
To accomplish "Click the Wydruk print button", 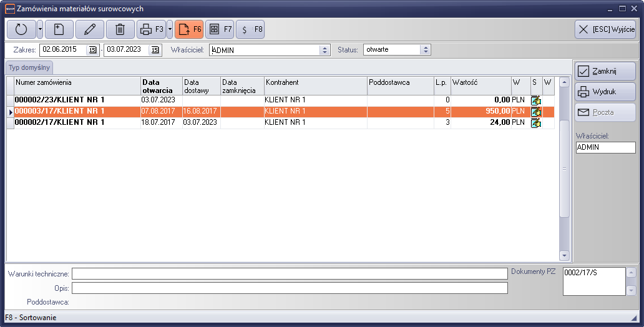I will (605, 92).
